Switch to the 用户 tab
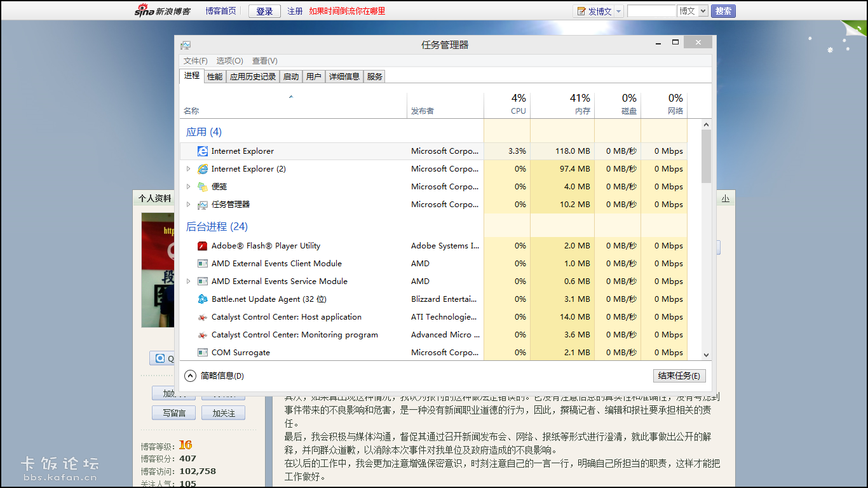This screenshot has width=868, height=488. point(314,76)
